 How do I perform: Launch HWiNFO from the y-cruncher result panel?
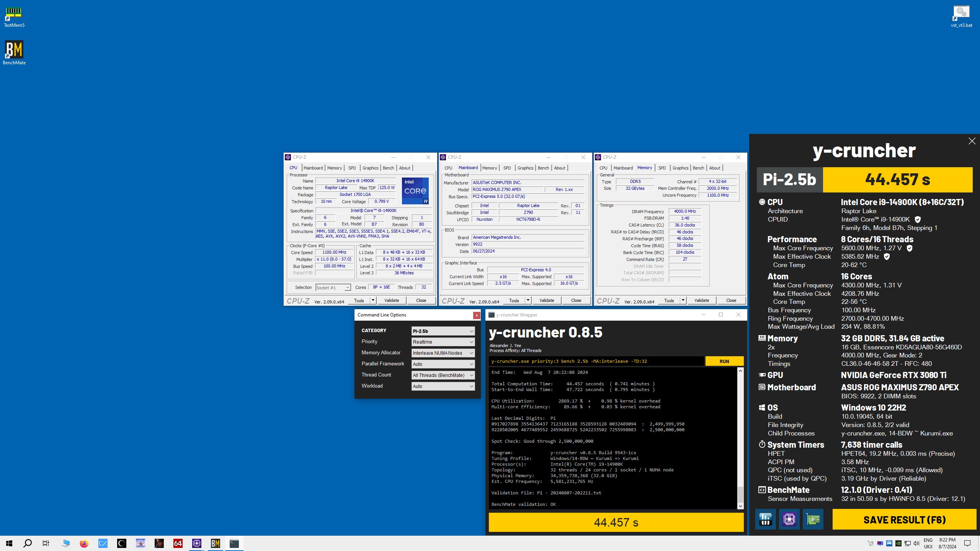pos(765,519)
